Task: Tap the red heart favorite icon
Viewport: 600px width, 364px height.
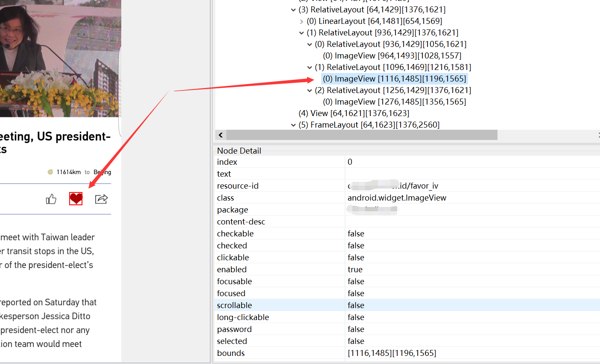Action: click(76, 198)
